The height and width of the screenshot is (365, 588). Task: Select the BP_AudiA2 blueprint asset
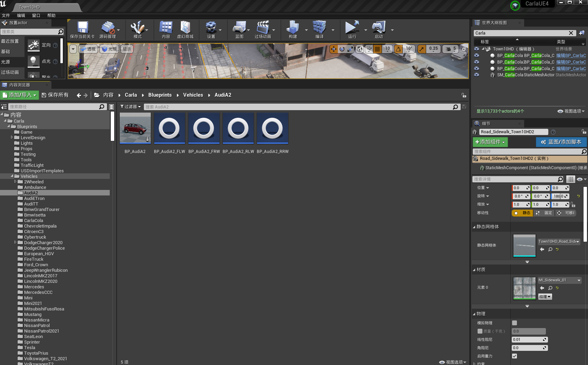click(x=135, y=128)
